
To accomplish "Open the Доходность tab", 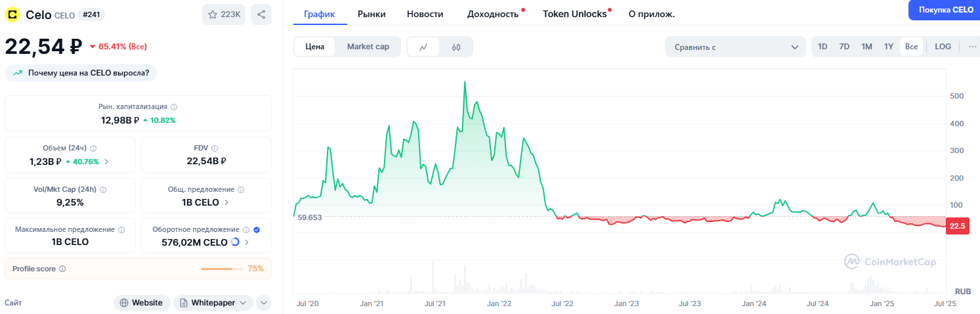I will click(493, 14).
